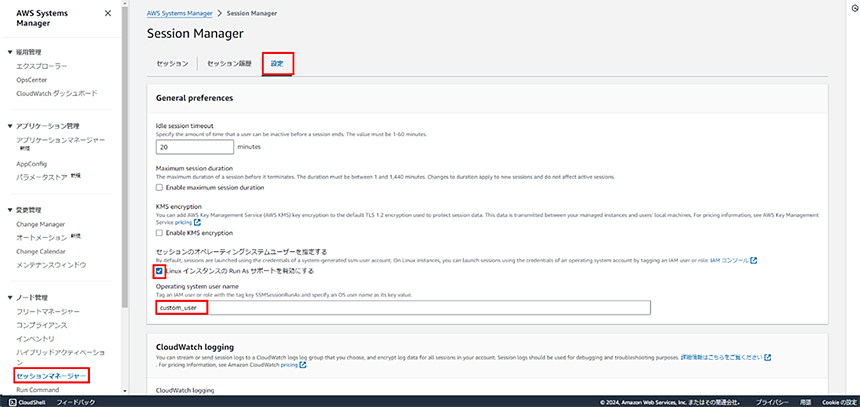Click the General preferences heading
The image size is (860, 407).
(x=195, y=98)
